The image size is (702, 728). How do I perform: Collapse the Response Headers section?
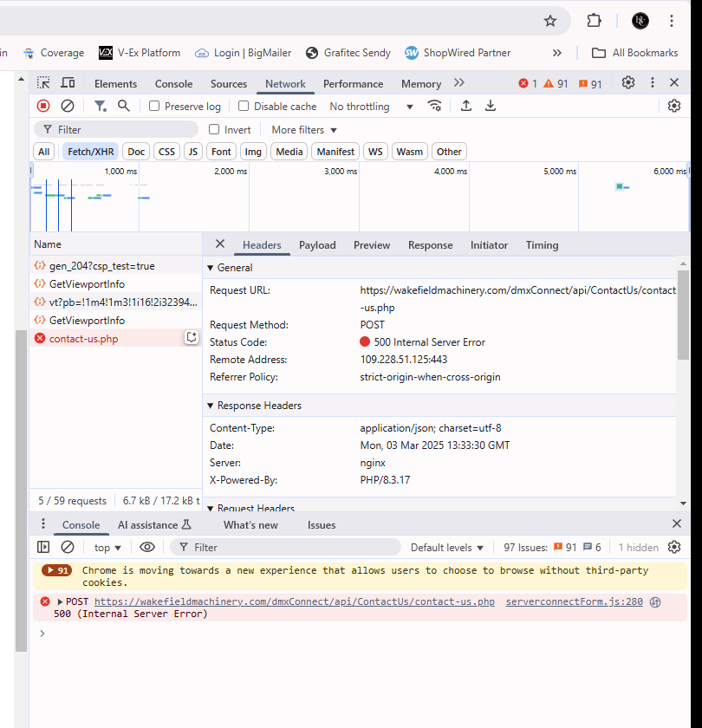pos(210,406)
